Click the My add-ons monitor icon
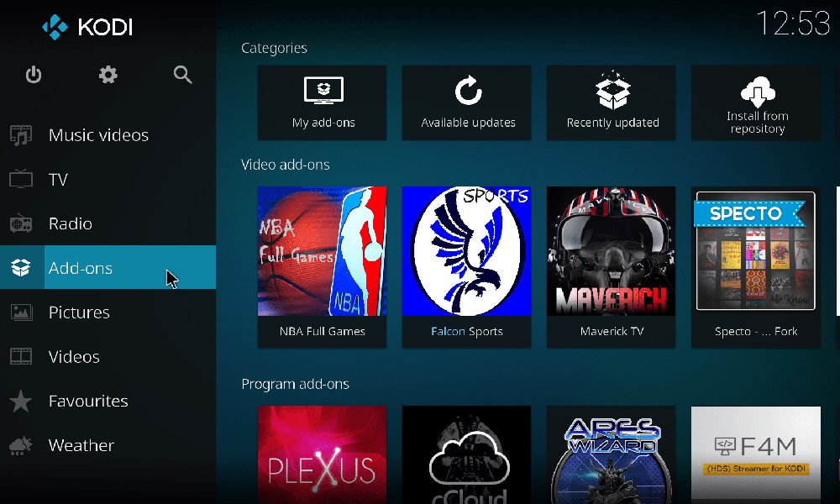Image resolution: width=840 pixels, height=504 pixels. [x=323, y=91]
